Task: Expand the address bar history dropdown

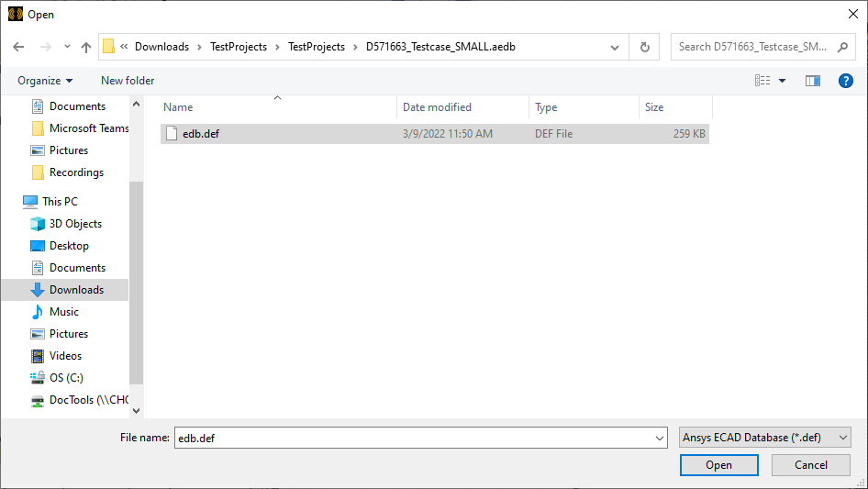Action: 615,47
